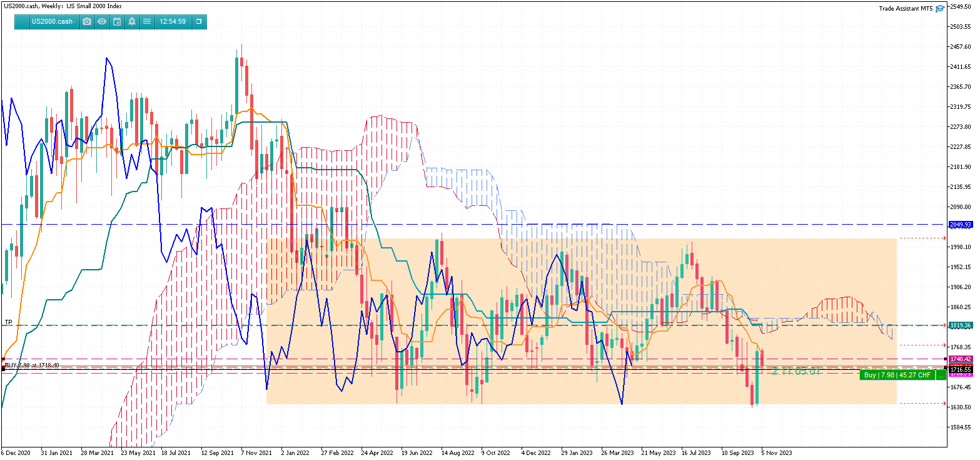Select the 1716.55 current price tag

point(960,370)
